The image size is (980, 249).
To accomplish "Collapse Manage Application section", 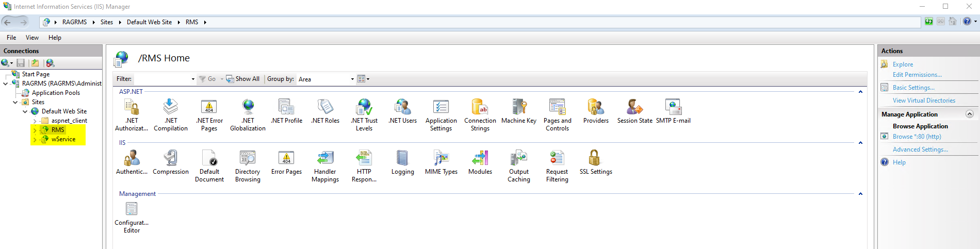I will tap(970, 114).
